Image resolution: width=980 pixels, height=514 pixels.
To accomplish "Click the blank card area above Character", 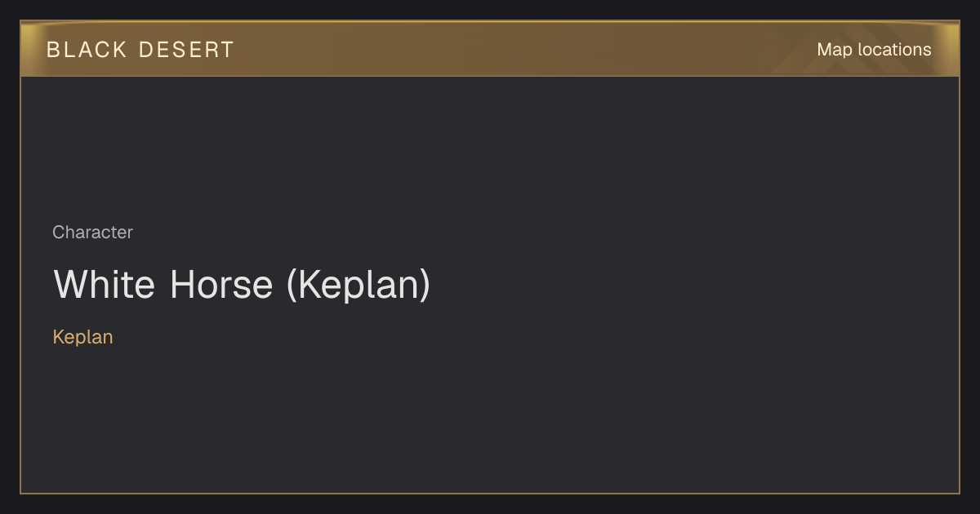I will (x=490, y=147).
